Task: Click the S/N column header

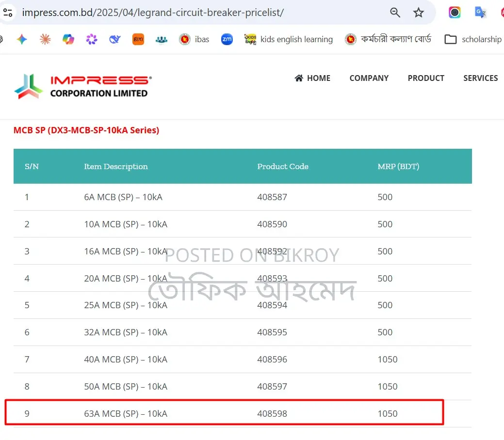Action: [32, 166]
